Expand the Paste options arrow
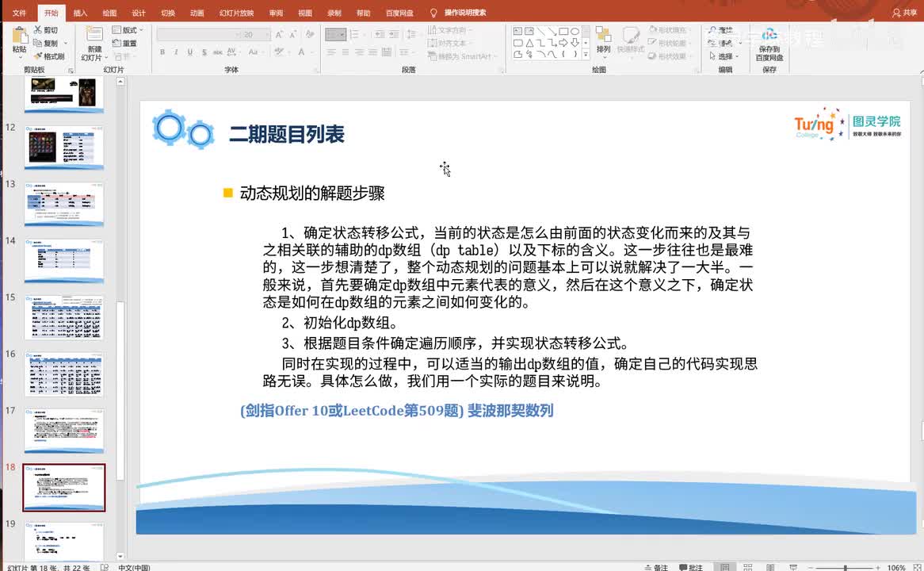Viewport: 924px width, 571px height. tap(20, 57)
